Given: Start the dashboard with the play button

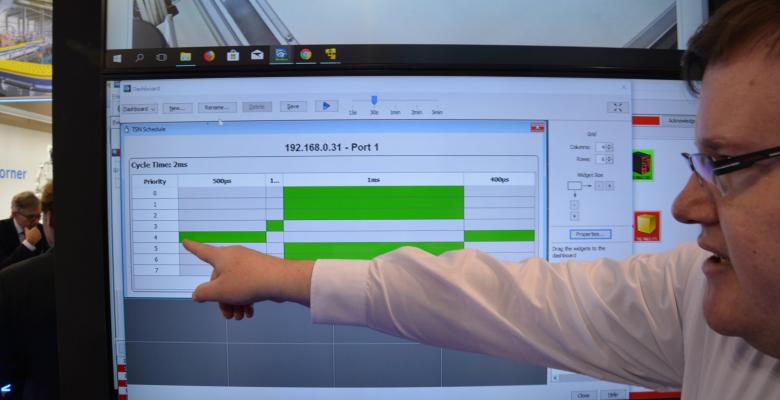Looking at the screenshot, I should [x=326, y=106].
